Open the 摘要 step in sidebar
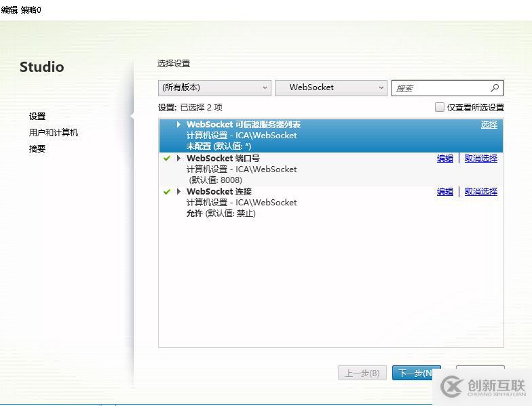This screenshot has height=406, width=532. pos(37,149)
